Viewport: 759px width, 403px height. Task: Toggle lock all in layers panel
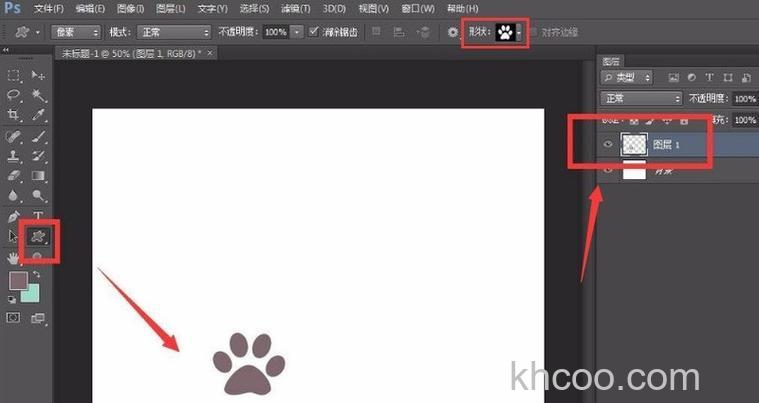pos(683,119)
